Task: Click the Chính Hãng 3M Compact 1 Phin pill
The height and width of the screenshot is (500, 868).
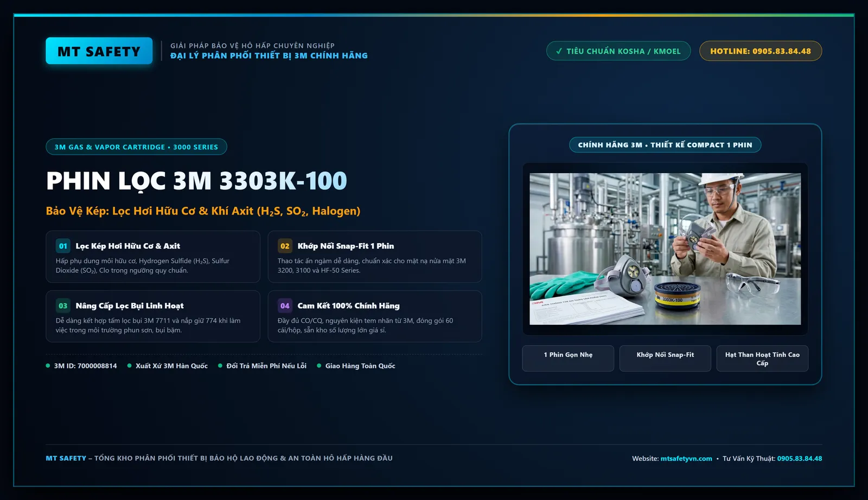Action: (x=665, y=145)
